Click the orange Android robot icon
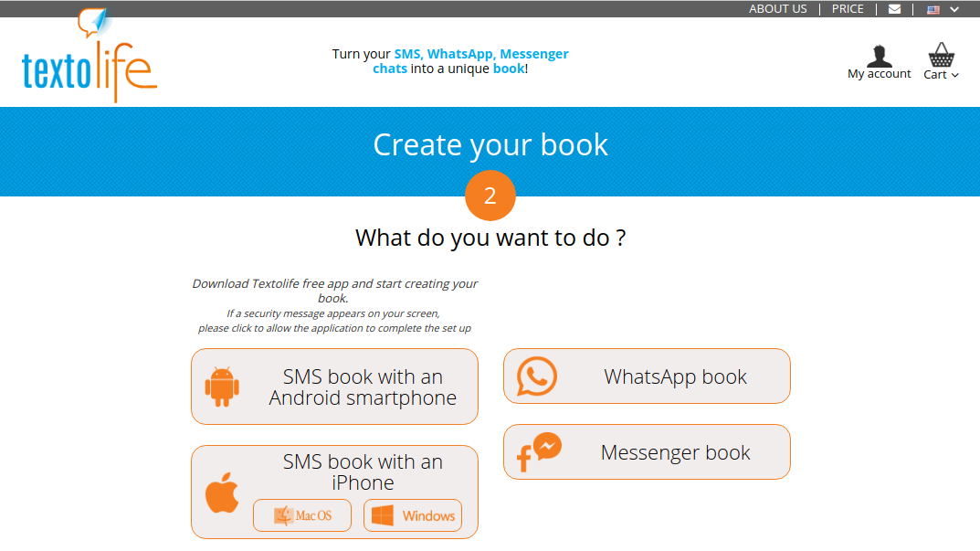This screenshot has width=980, height=551. tap(222, 387)
